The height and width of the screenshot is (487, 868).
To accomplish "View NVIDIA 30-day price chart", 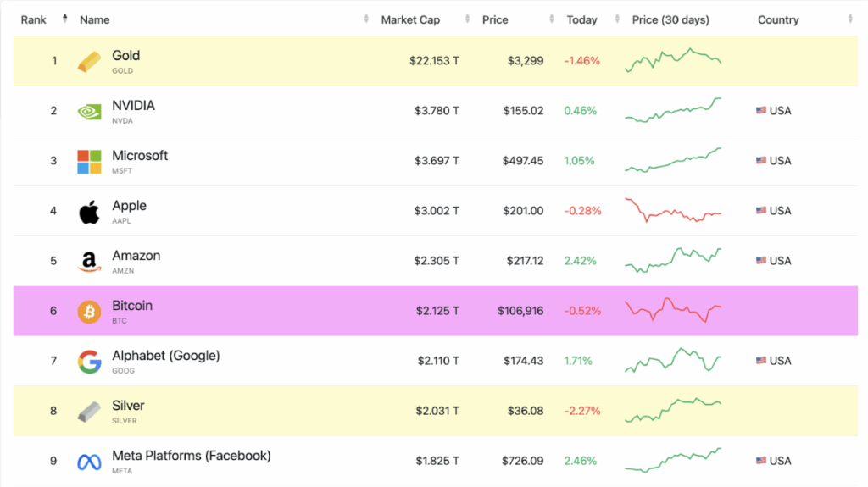I will coord(673,111).
